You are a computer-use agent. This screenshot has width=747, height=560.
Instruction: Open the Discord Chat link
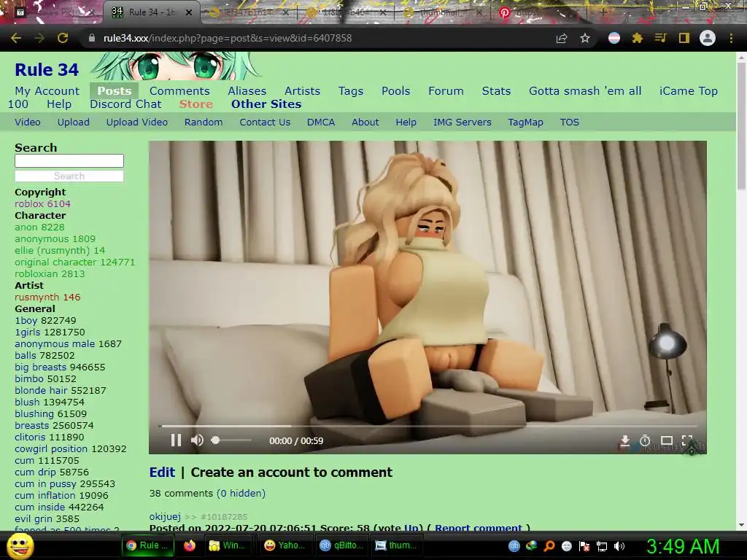pos(125,104)
